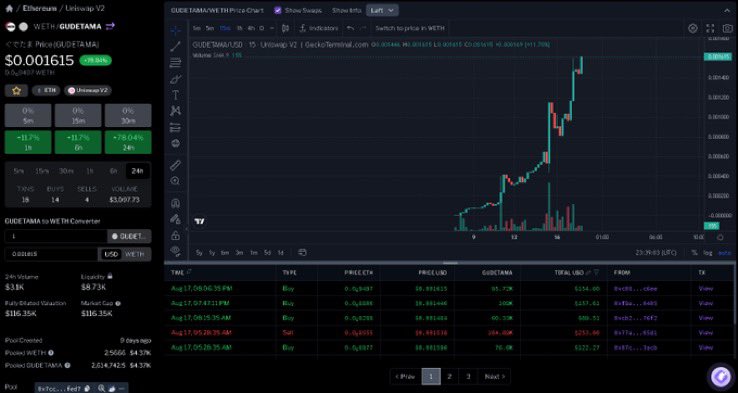Swap the WETH/GUDETAMA pair order
This screenshot has height=393, width=738.
click(x=110, y=26)
